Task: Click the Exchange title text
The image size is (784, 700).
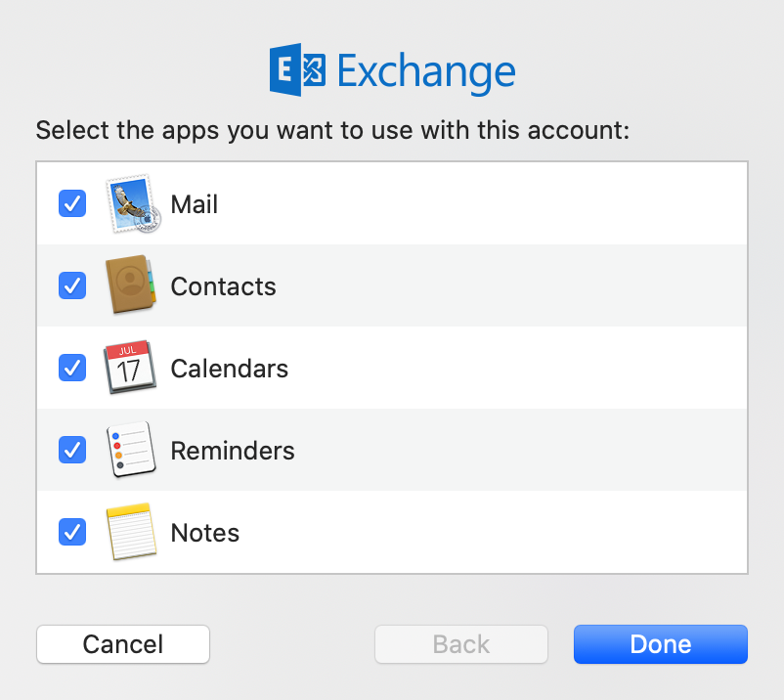Action: click(x=425, y=73)
